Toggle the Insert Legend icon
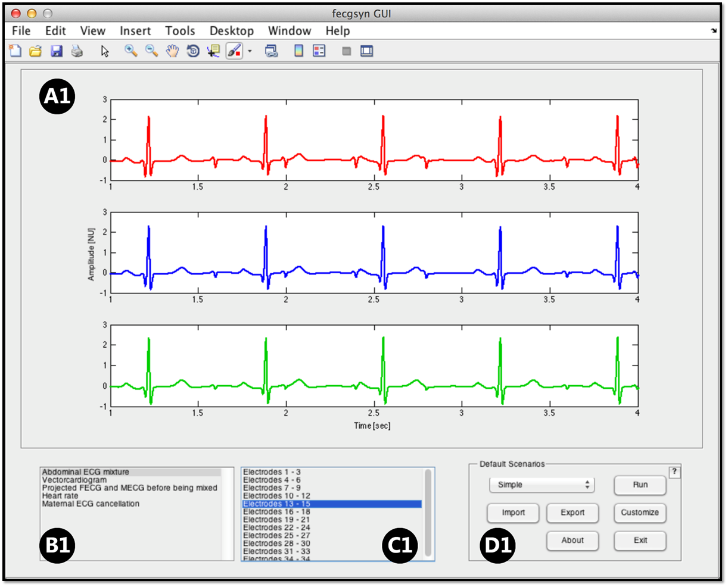This screenshot has width=728, height=587. (319, 51)
